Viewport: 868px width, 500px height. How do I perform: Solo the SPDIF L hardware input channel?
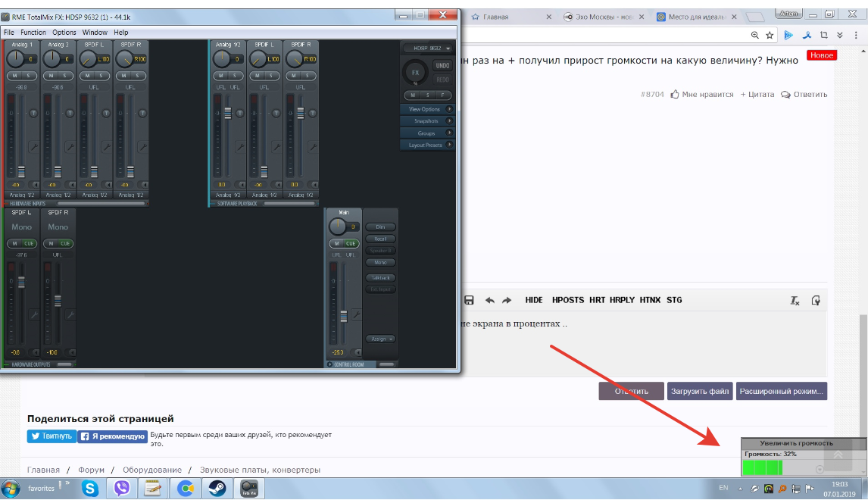point(101,76)
